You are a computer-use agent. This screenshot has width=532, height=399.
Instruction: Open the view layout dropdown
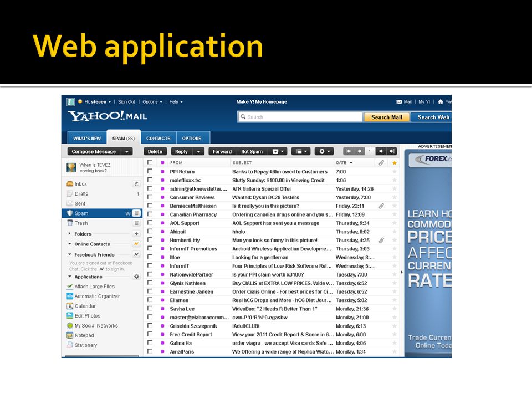click(x=301, y=151)
